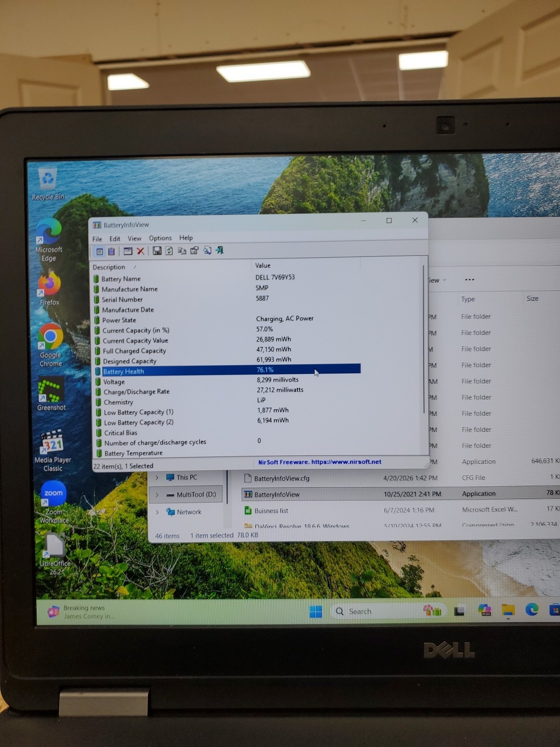Open the Media Player Classic desktop shortcut
This screenshot has height=747, width=560.
[52, 451]
